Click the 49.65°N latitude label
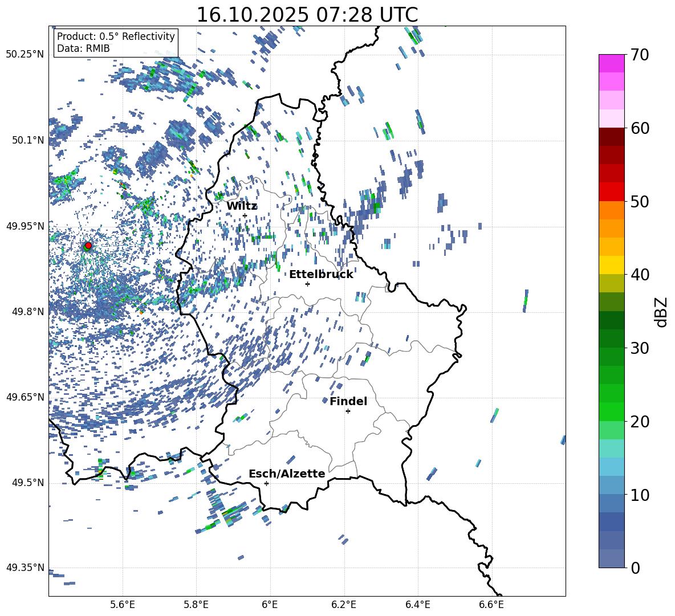Image resolution: width=675 pixels, height=616 pixels. [x=25, y=397]
